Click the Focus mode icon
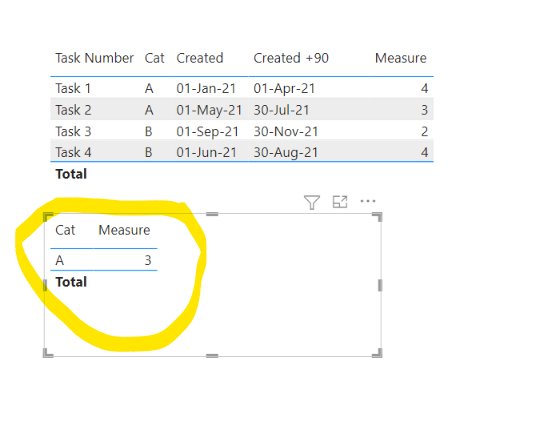 (340, 202)
